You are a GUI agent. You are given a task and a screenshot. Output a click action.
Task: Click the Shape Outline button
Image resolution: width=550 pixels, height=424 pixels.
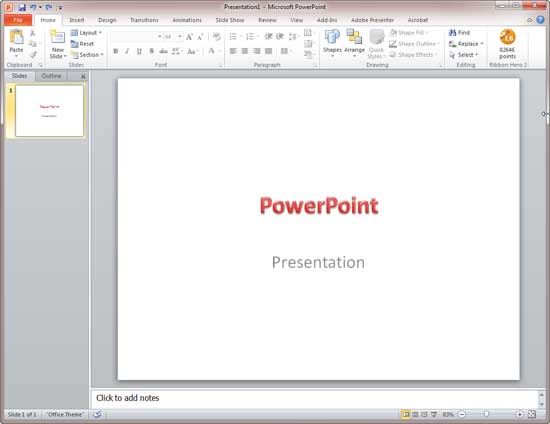(x=414, y=44)
